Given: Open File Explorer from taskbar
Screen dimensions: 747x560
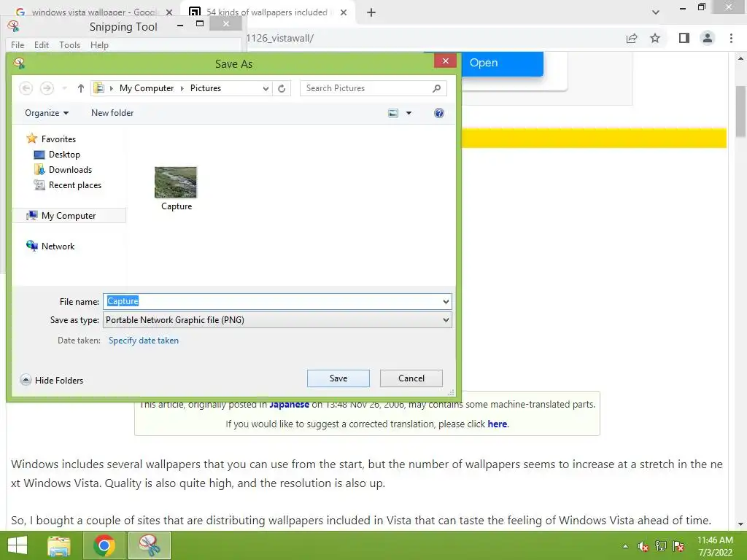Looking at the screenshot, I should [x=59, y=545].
